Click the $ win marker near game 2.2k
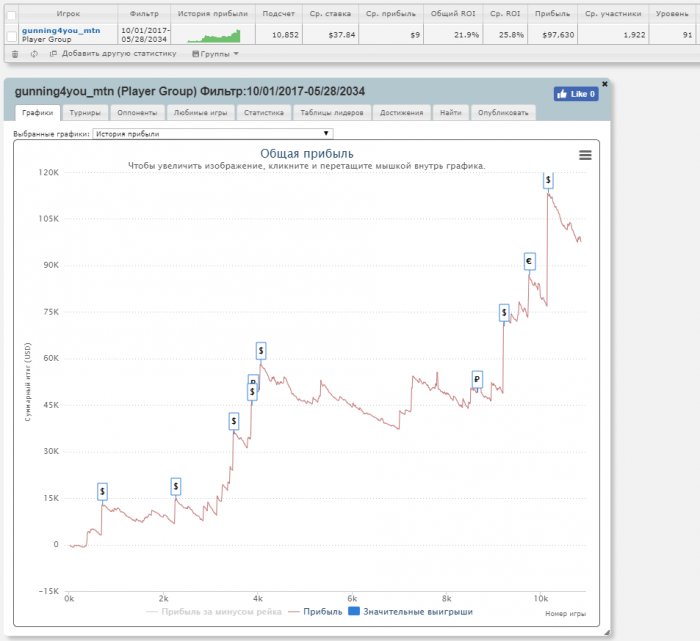Screen dimensions: 700x641 176,486
